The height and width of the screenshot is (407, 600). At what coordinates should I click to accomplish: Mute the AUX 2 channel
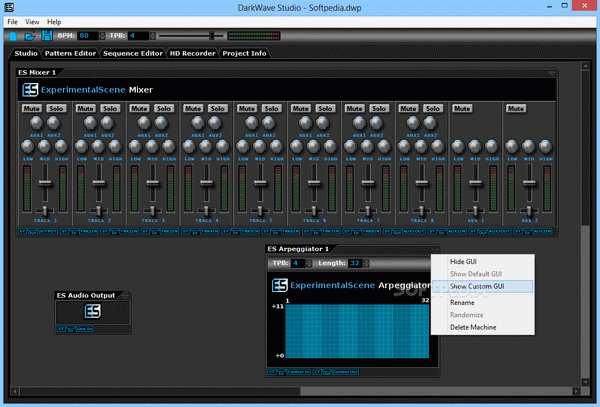pyautogui.click(x=515, y=109)
